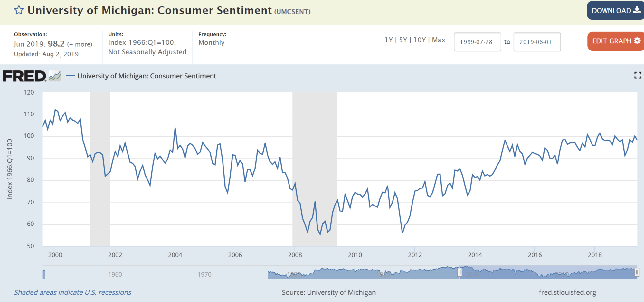Click the favorite star icon beside title
644x302 pixels.
click(19, 10)
